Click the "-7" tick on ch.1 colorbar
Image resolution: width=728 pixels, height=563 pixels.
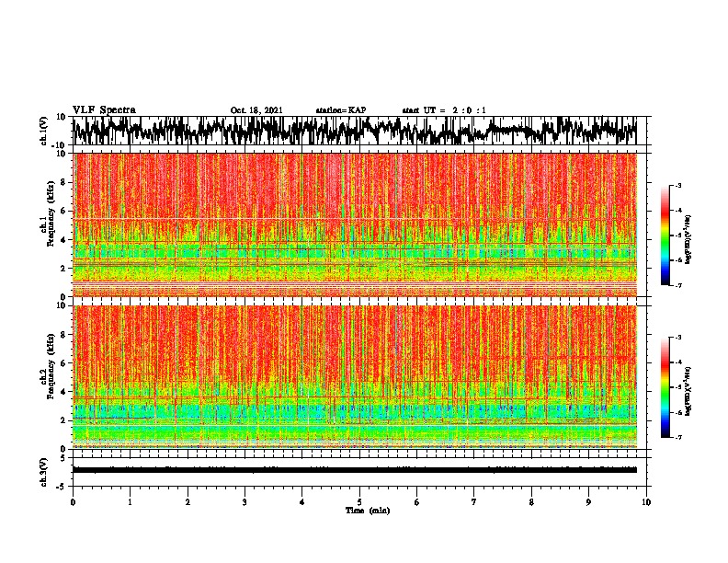point(677,285)
